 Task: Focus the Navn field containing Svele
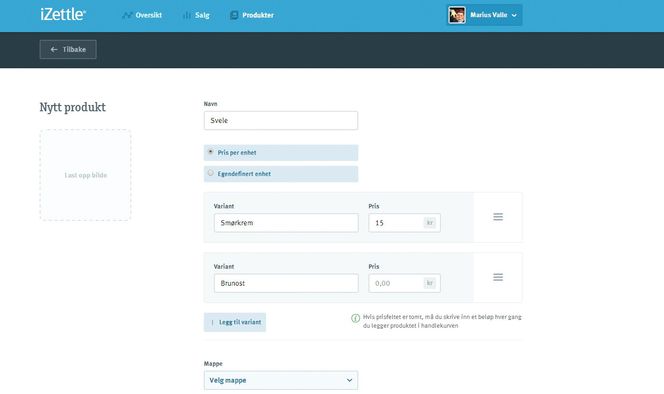(x=281, y=120)
